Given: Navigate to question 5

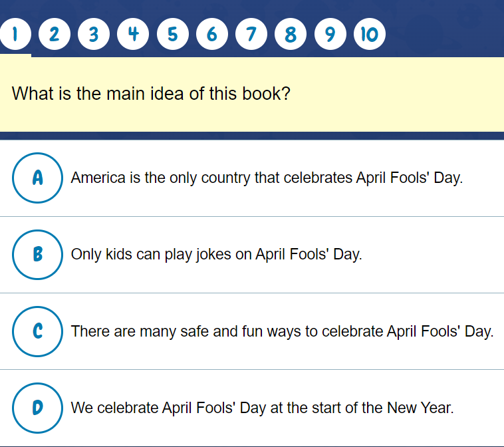Looking at the screenshot, I should (x=173, y=34).
